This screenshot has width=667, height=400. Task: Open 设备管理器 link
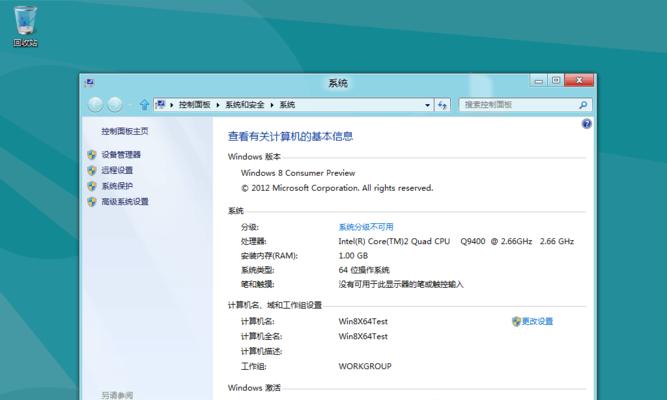pos(121,154)
